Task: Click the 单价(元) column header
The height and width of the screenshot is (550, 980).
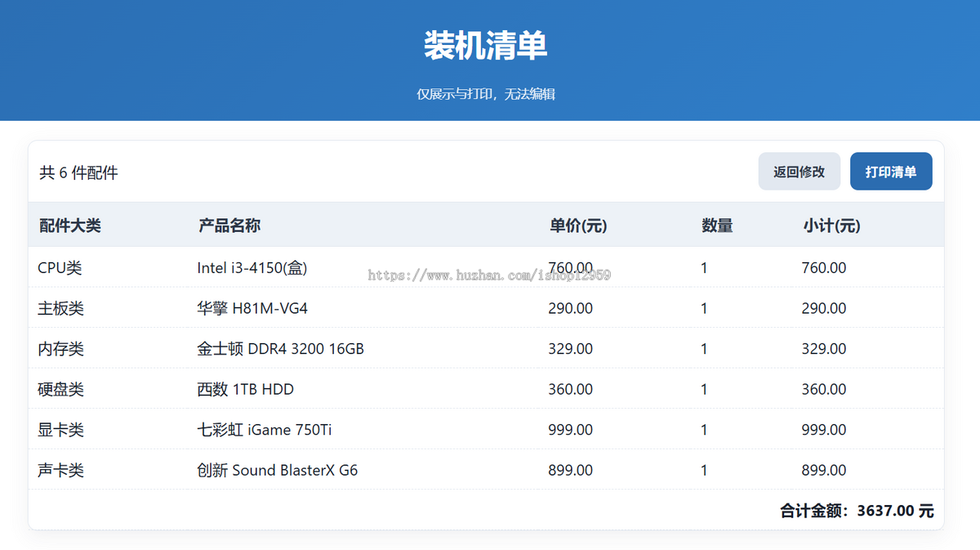Action: [578, 226]
